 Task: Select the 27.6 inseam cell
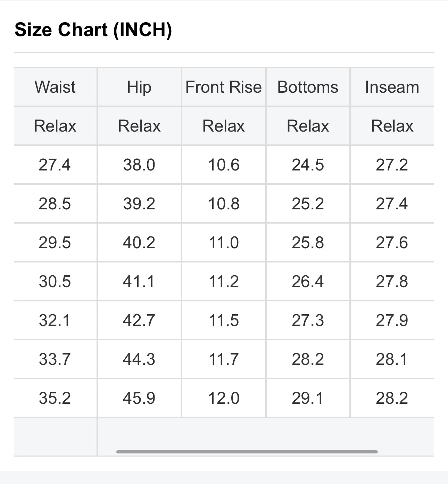pyautogui.click(x=392, y=242)
